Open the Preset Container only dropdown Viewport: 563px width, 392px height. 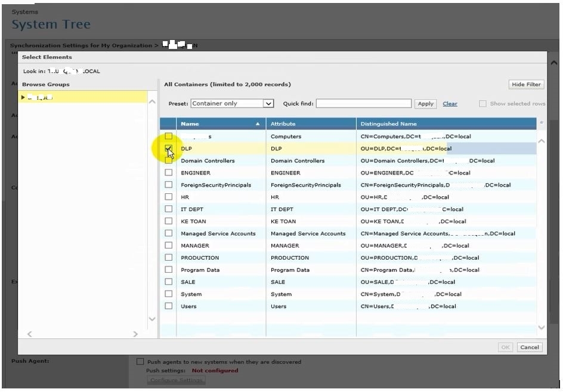tap(232, 103)
